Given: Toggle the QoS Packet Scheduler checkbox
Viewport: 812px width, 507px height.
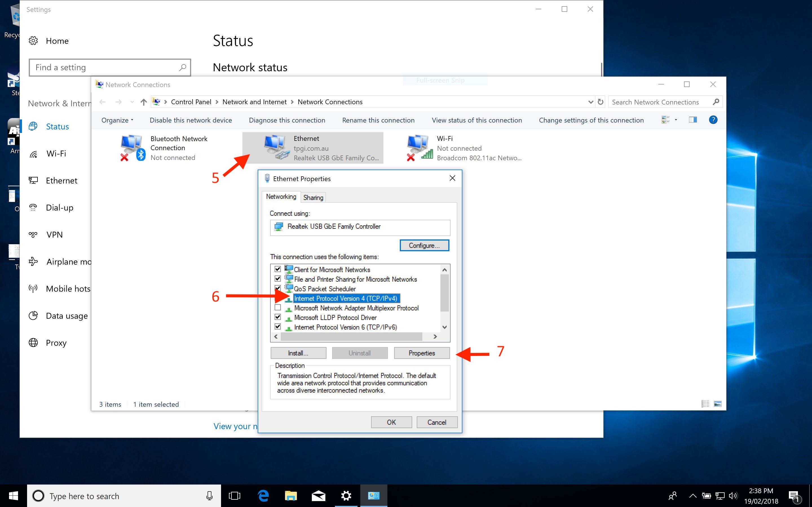Looking at the screenshot, I should pos(278,288).
